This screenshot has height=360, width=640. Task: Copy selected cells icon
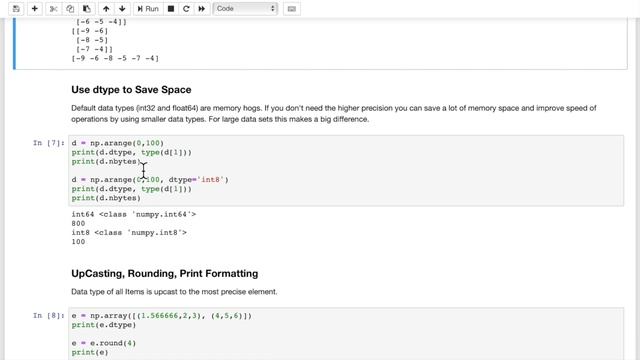tap(70, 9)
